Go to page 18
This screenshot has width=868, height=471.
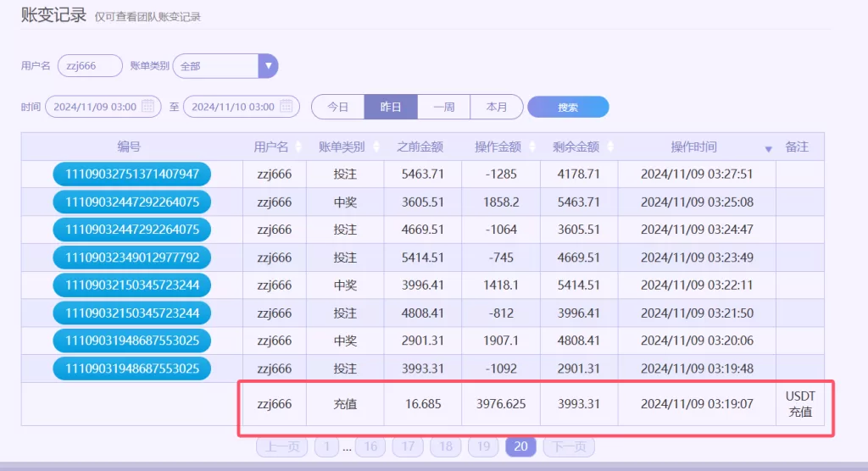pyautogui.click(x=446, y=446)
